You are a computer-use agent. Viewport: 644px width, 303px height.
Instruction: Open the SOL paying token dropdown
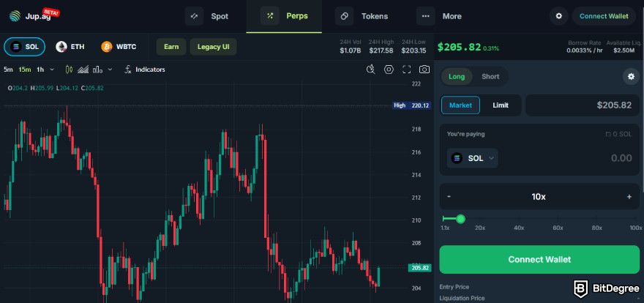(472, 158)
